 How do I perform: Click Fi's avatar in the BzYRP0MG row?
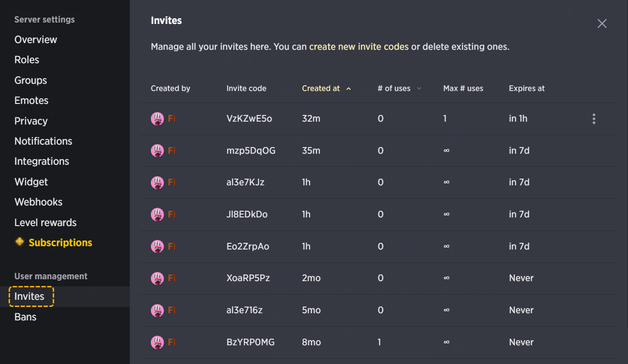click(157, 342)
